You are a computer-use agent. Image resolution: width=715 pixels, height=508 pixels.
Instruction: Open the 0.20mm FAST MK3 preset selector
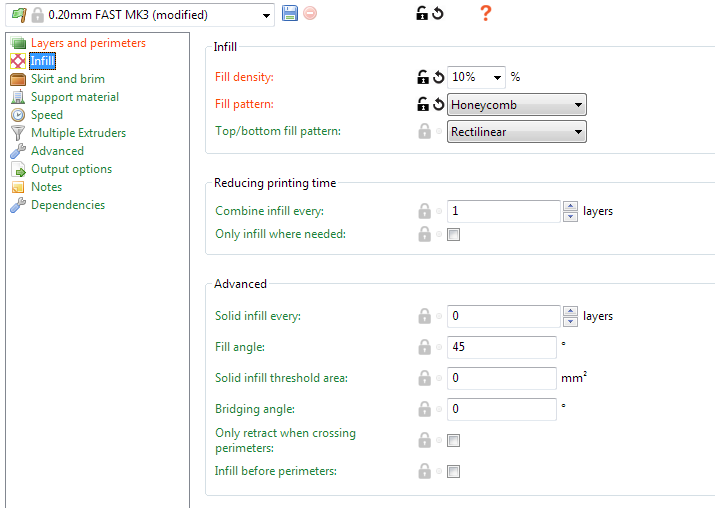(x=140, y=15)
